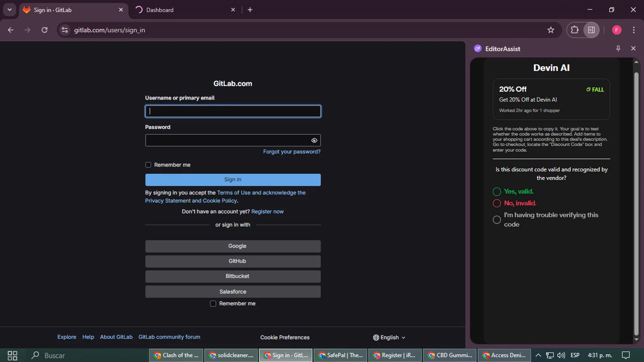Screen dimensions: 644x362
Task: Check Remember me above Sign in
Action: pyautogui.click(x=148, y=165)
